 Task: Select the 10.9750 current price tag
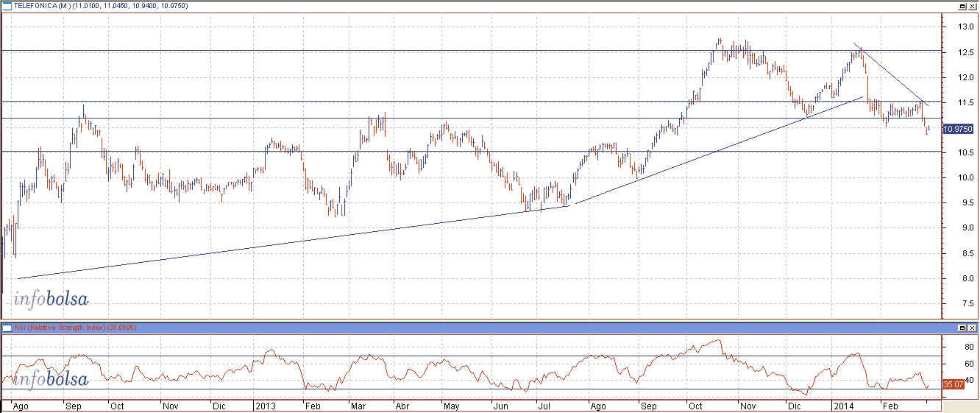pyautogui.click(x=957, y=129)
